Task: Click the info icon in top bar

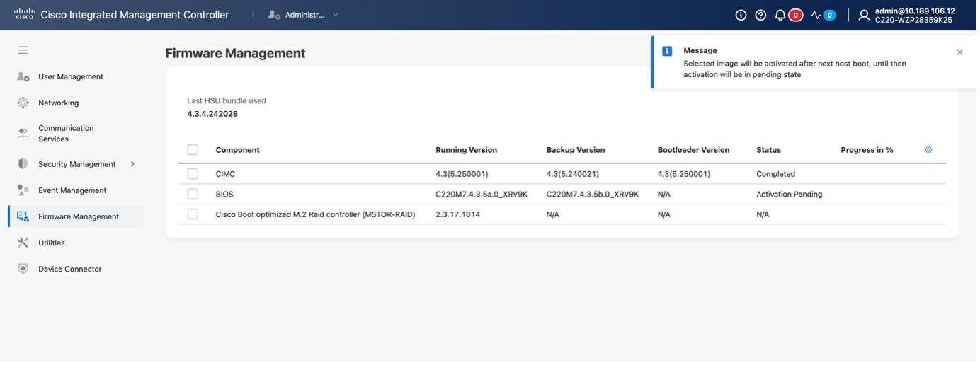Action: point(741,15)
